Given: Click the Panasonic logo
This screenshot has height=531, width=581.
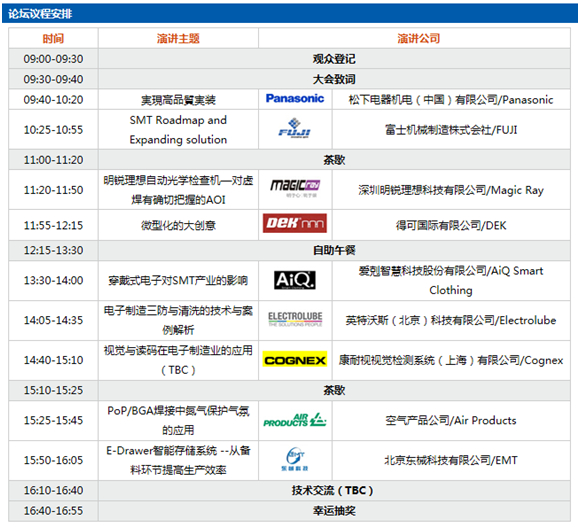Looking at the screenshot, I should click(x=295, y=99).
